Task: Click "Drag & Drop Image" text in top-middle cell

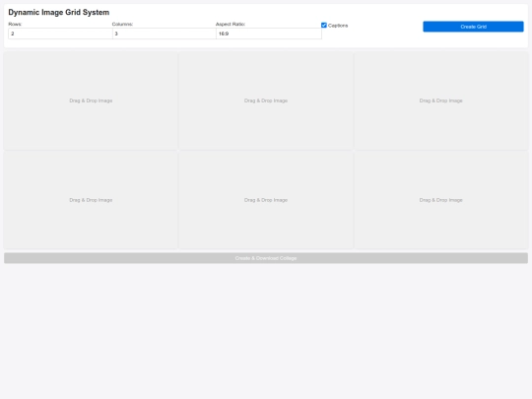Action: (x=266, y=100)
